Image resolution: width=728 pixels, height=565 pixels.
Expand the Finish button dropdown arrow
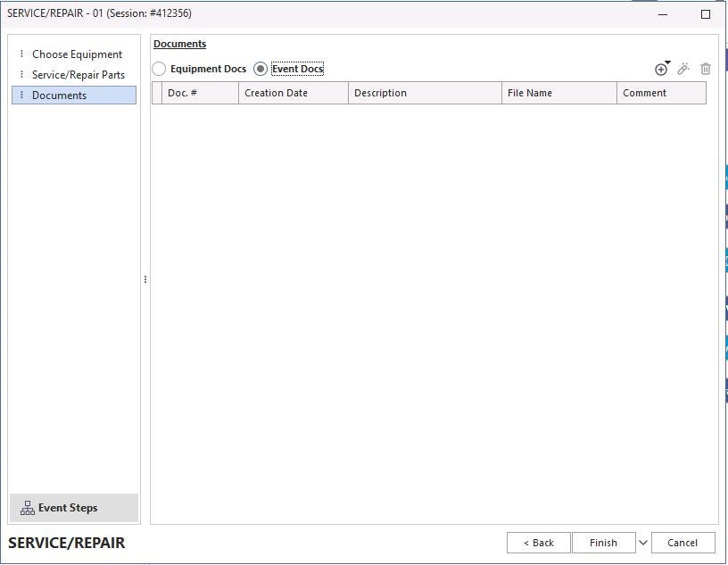[642, 543]
